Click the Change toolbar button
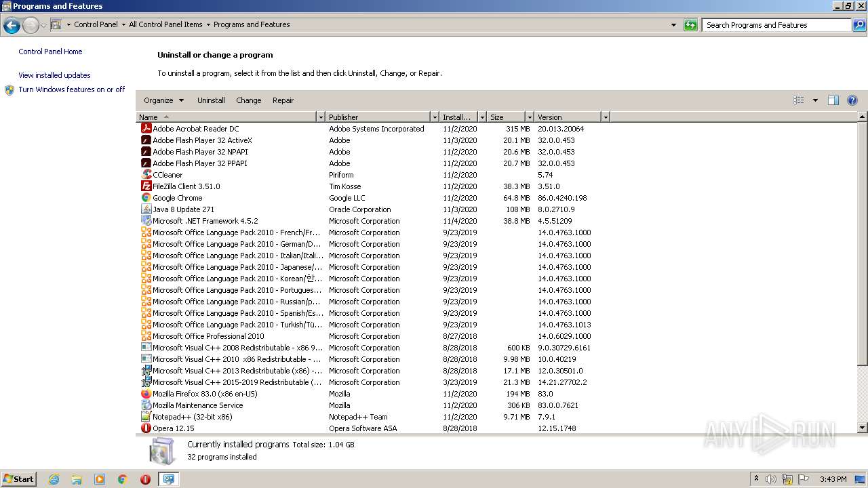 [248, 100]
